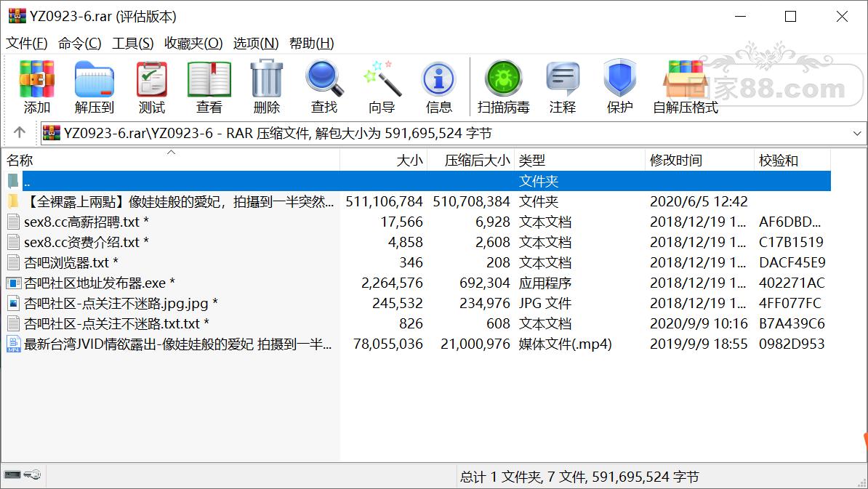Viewport: 868px width, 489px height.
Task: Go up one folder level arrow
Action: 20,133
